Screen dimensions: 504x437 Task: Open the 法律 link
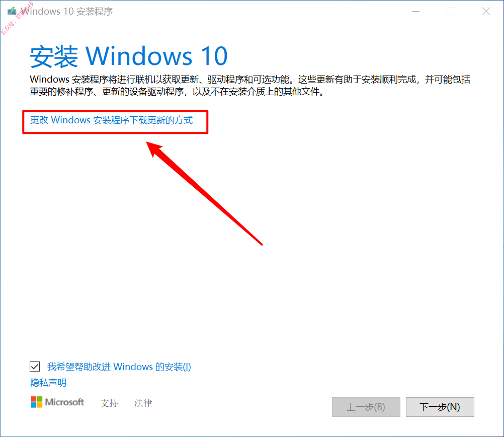(x=143, y=403)
